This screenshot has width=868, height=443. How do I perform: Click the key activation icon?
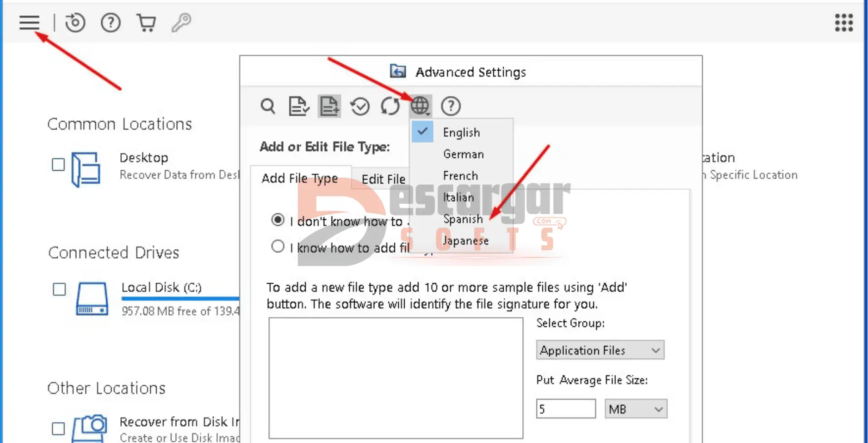[x=181, y=22]
